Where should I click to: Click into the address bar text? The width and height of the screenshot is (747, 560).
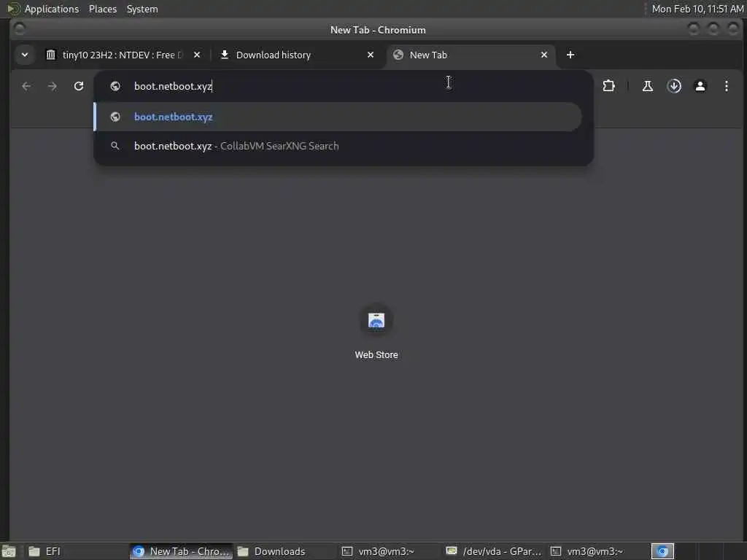(173, 86)
